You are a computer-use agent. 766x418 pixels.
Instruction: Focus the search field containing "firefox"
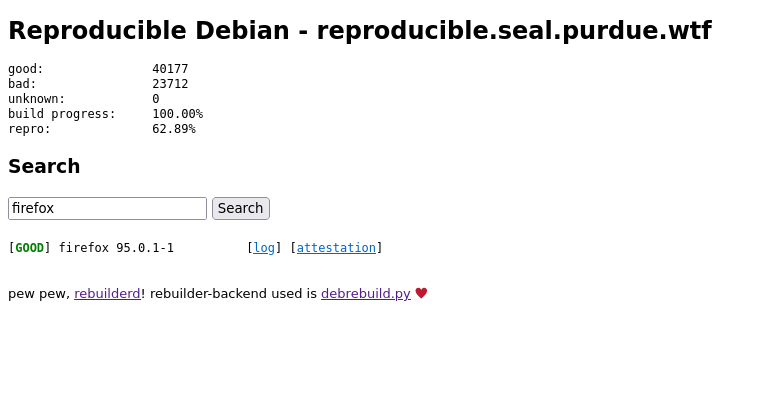(107, 208)
